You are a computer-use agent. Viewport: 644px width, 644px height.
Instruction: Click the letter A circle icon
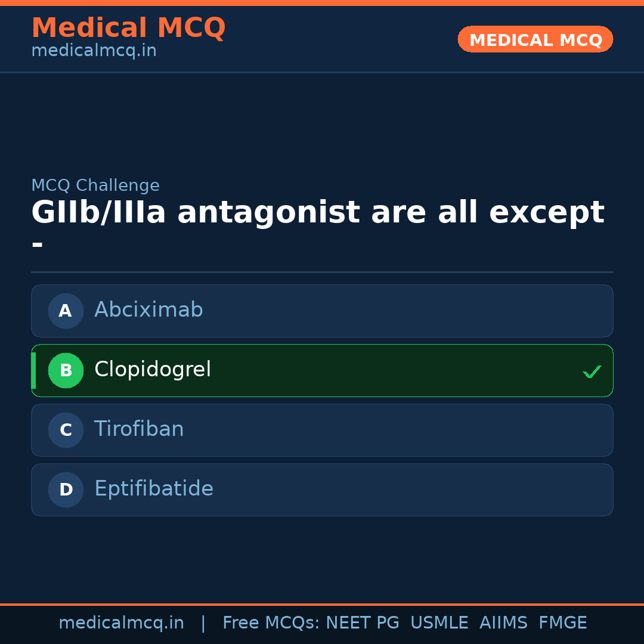[66, 311]
